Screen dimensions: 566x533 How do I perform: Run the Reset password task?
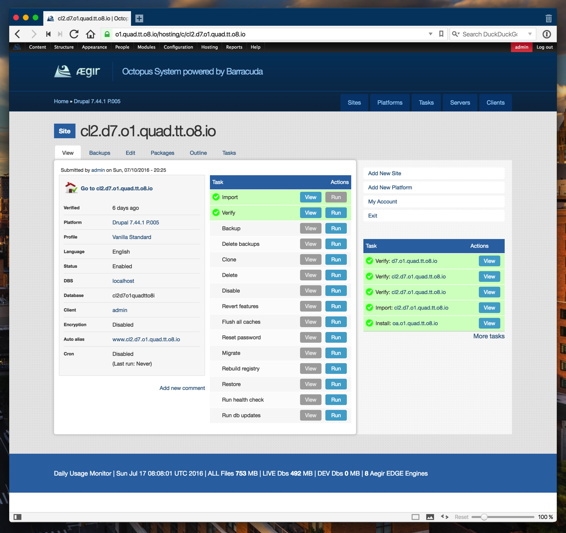[x=336, y=337]
